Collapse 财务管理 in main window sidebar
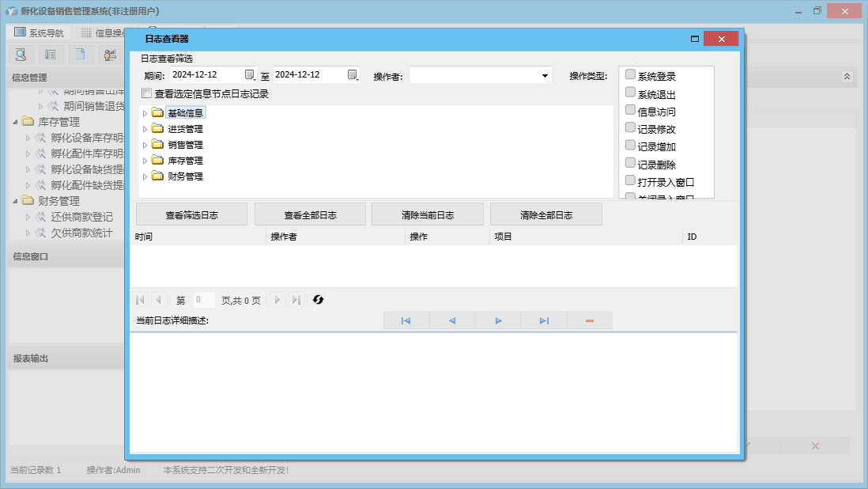The image size is (868, 489). 16,201
